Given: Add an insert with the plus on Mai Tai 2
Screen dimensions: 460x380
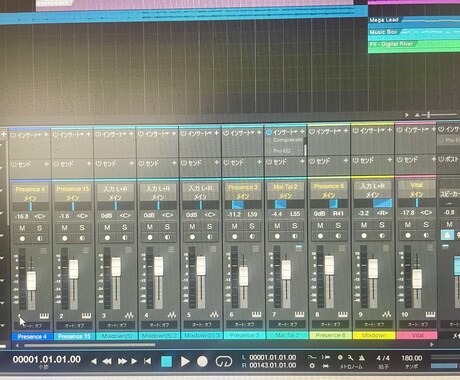Looking at the screenshot, I should 302,132.
